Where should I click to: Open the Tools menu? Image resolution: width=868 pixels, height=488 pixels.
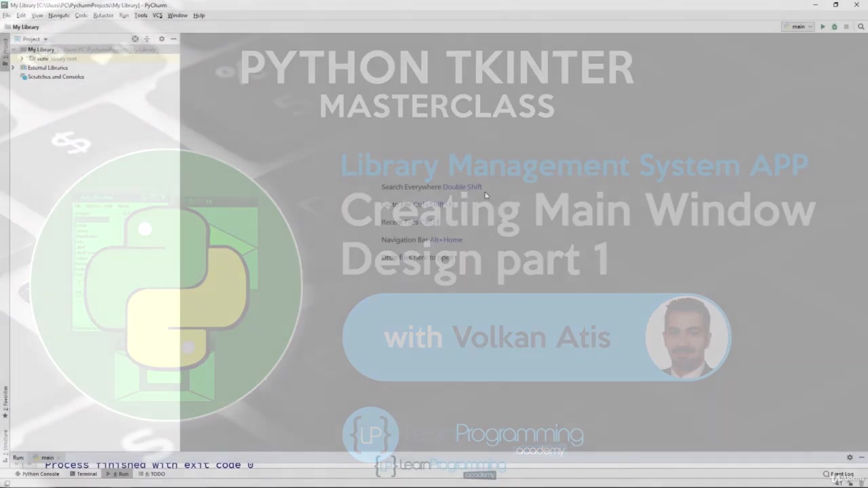click(x=140, y=15)
